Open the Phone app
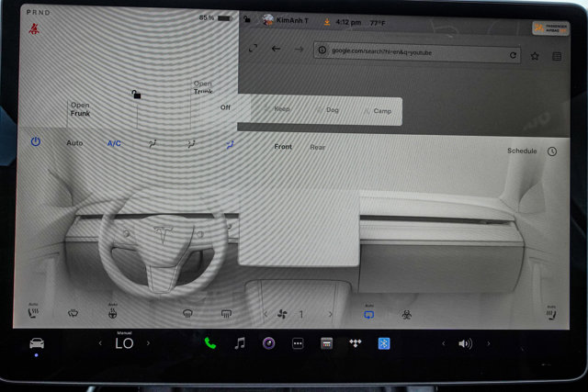Viewport: 588px width, 392px height. [x=210, y=343]
